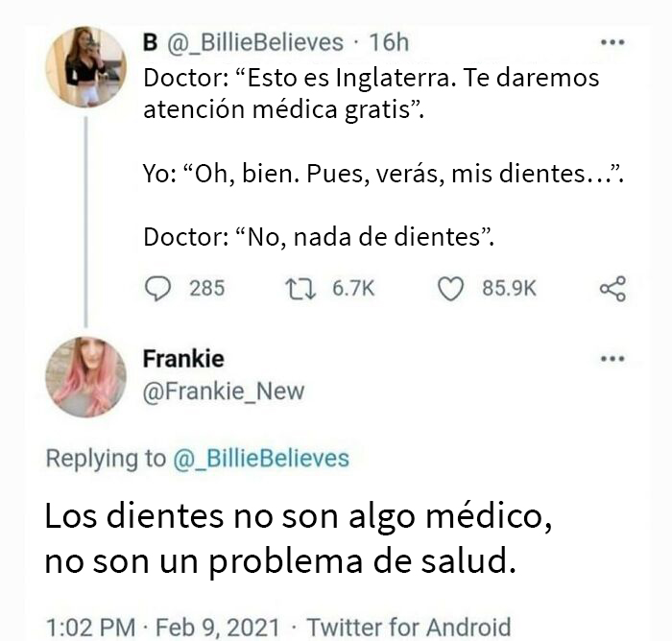Like the tweet with the heart icon
Screen dimensions: 672x641
[x=450, y=288]
